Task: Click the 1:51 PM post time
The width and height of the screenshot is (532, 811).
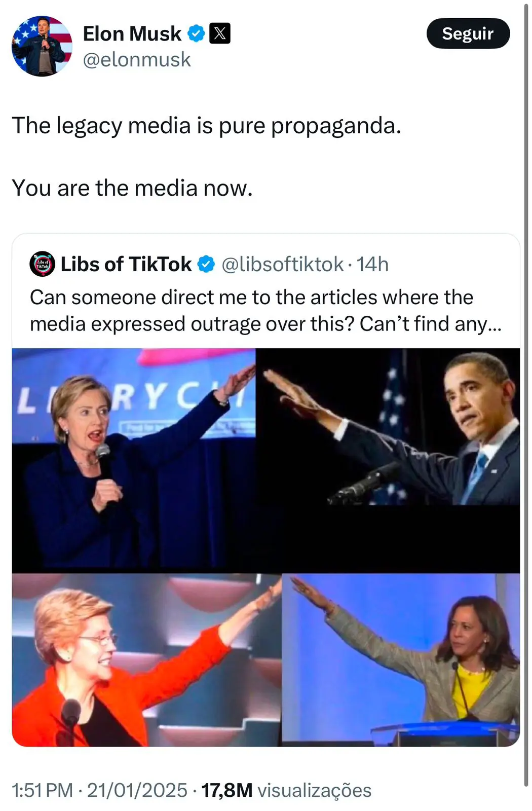Action: pos(43,790)
